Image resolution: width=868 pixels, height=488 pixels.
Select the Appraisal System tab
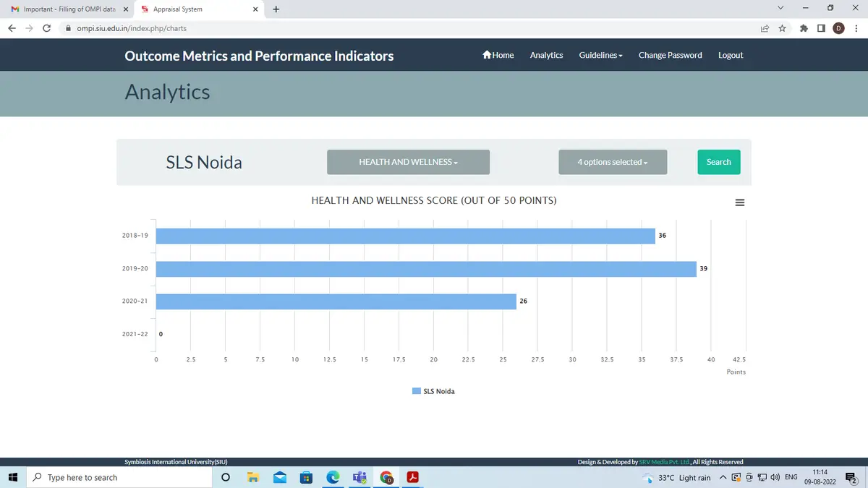point(199,9)
